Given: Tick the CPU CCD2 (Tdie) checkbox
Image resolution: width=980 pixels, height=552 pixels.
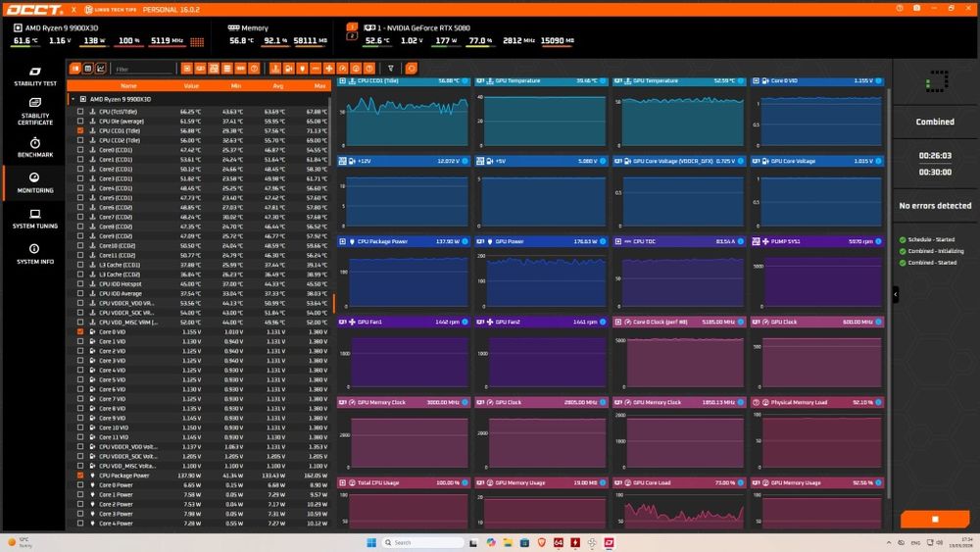Looking at the screenshot, I should pyautogui.click(x=80, y=140).
